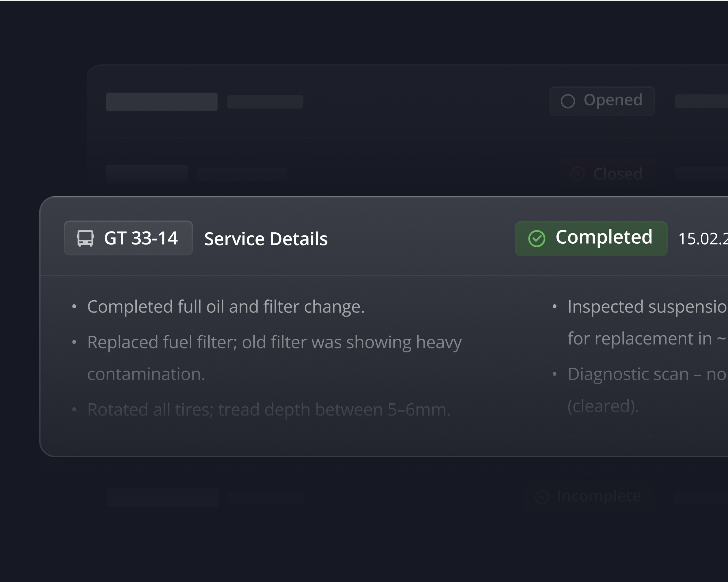Click the Incomplete status label

(599, 496)
